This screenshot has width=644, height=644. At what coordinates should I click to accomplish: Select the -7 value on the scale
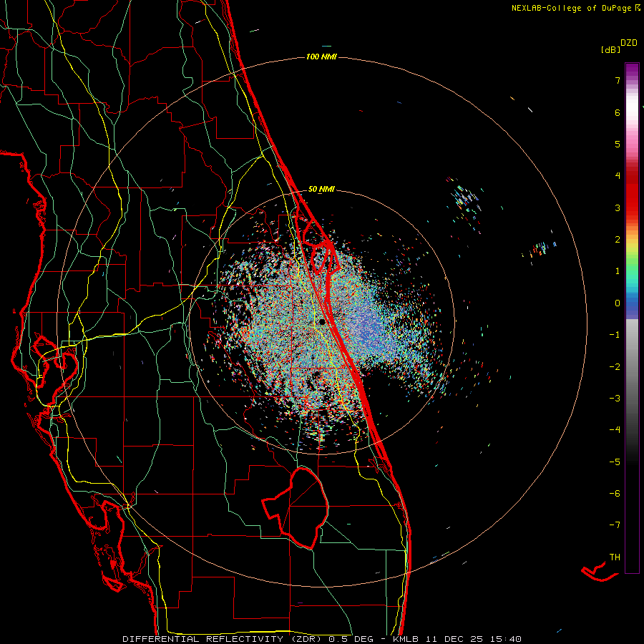coord(615,525)
